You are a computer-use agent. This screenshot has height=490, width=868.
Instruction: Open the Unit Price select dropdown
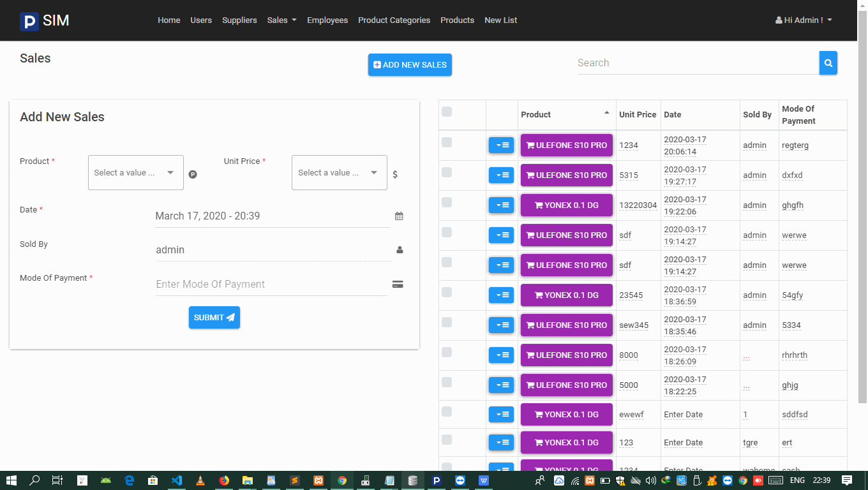point(340,173)
